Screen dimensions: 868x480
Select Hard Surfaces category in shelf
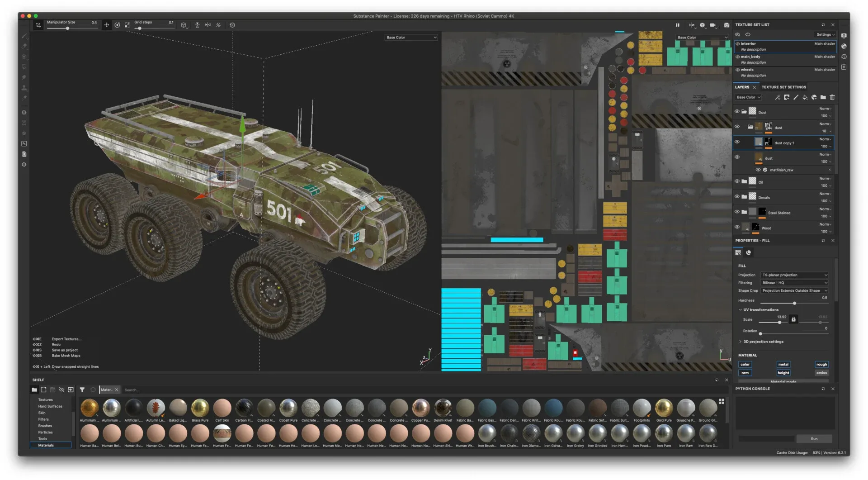pos(50,406)
